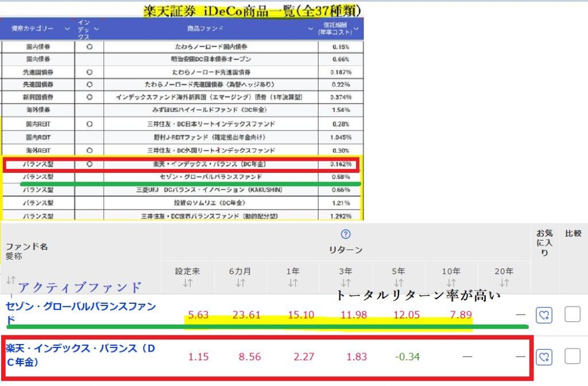Sort list by ファンド名 arrows
Viewport: 588px width, 386px height.
[x=10, y=280]
